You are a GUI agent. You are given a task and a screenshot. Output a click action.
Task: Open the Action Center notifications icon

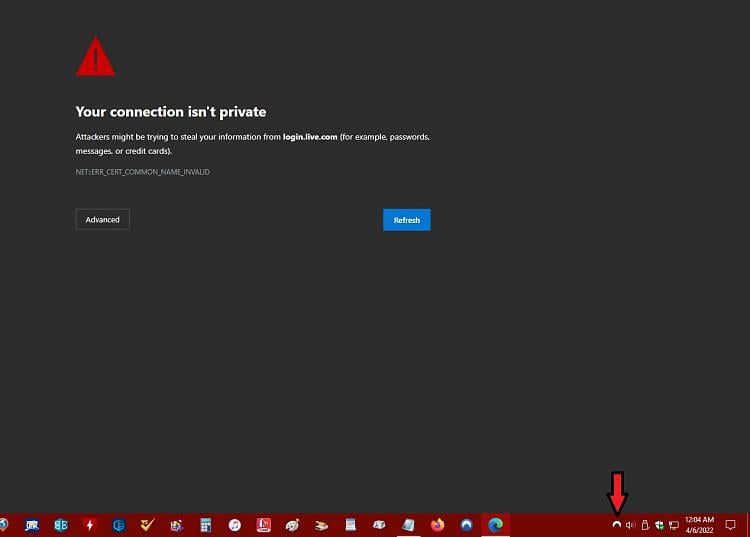click(730, 525)
